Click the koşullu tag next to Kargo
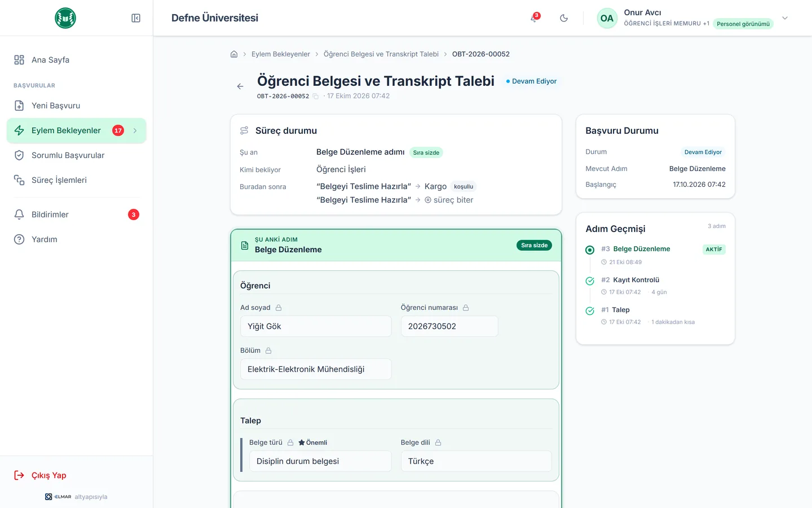Screen dimensions: 812x508 point(464,187)
